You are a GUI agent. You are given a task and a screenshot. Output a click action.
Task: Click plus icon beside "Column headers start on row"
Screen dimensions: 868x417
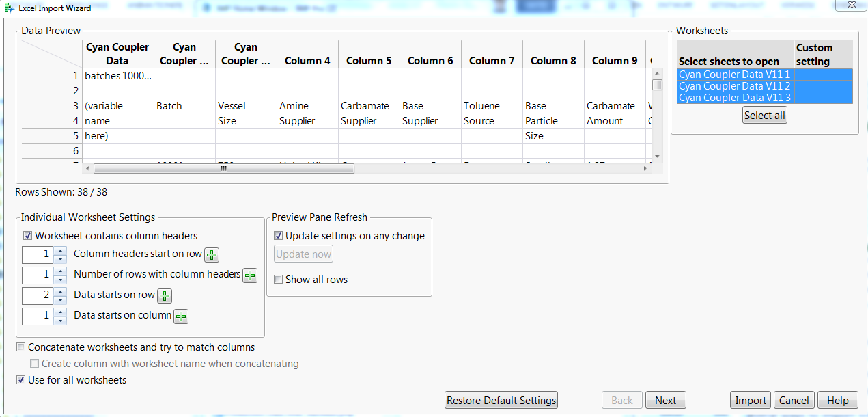211,254
